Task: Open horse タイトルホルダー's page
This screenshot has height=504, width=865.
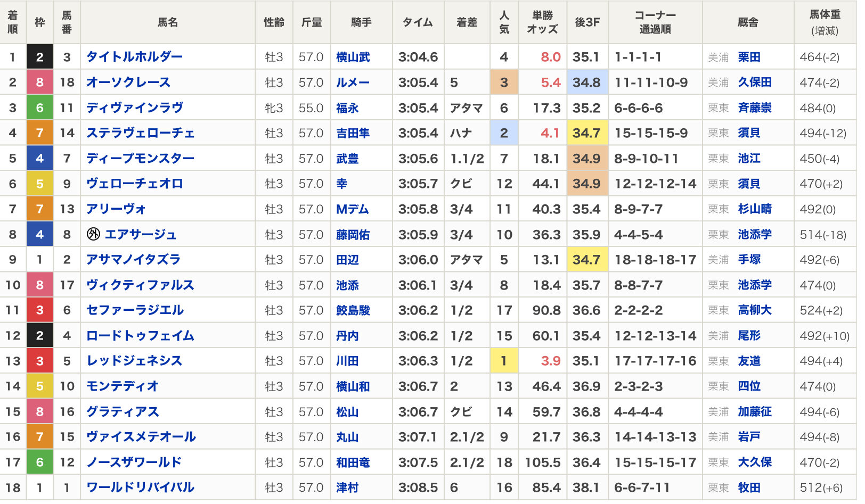Action: 134,57
